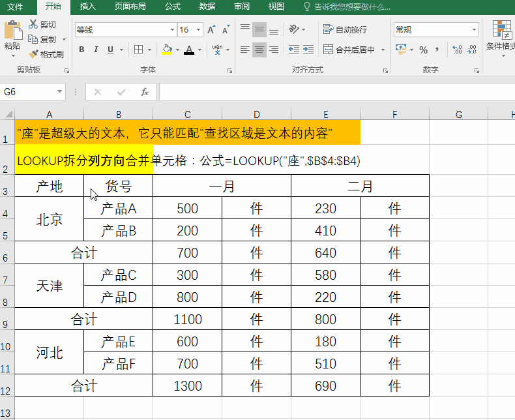Open number group dialog launcher

pos(477,70)
